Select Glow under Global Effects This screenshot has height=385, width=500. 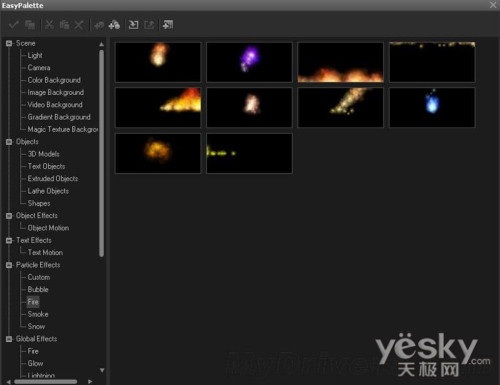35,364
